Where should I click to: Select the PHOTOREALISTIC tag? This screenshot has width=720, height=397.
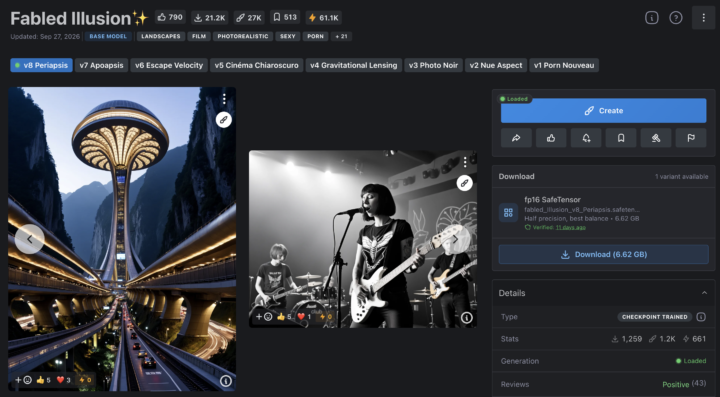[243, 36]
